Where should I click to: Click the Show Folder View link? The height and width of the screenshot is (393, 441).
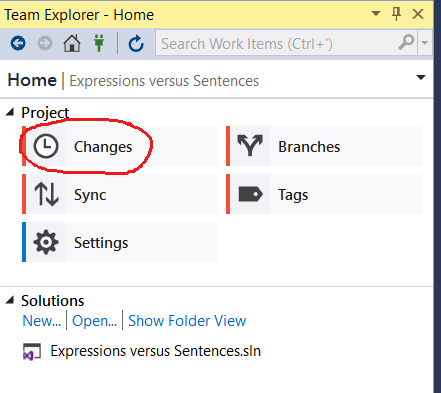pyautogui.click(x=187, y=321)
